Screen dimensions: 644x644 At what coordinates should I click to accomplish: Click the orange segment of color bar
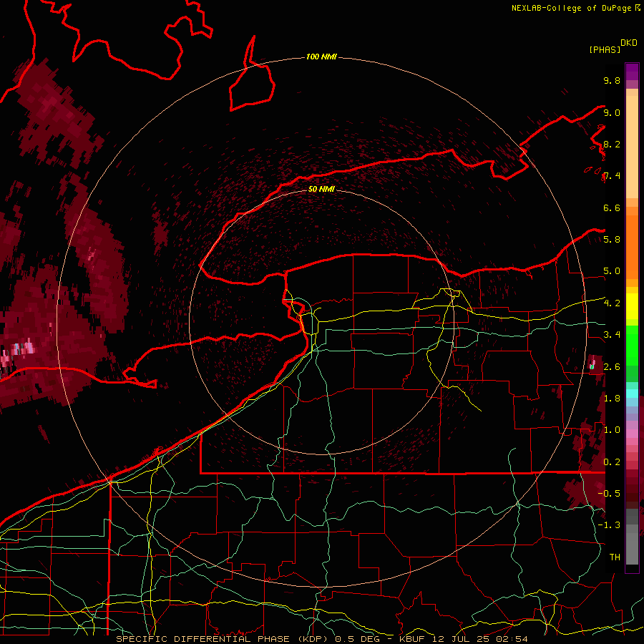(632, 248)
